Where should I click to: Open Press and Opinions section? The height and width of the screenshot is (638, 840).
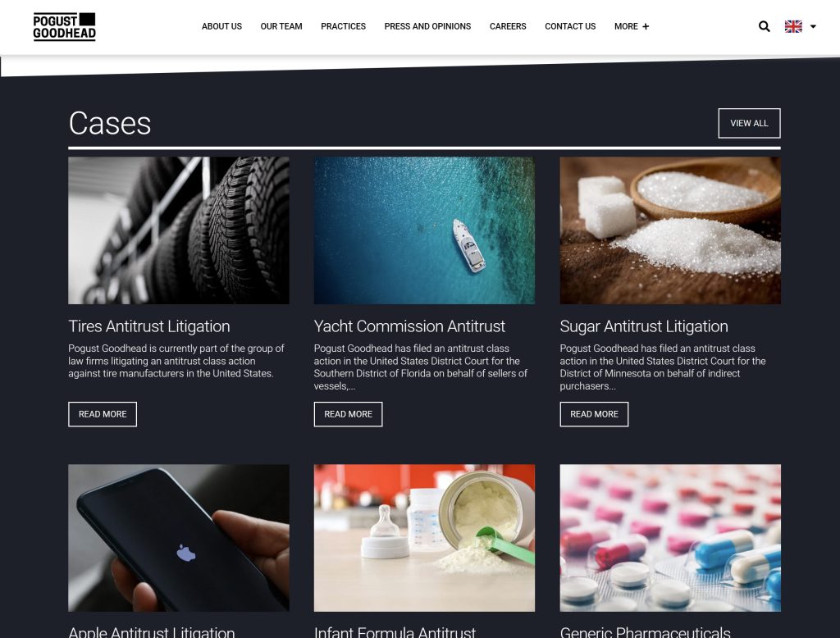427,26
